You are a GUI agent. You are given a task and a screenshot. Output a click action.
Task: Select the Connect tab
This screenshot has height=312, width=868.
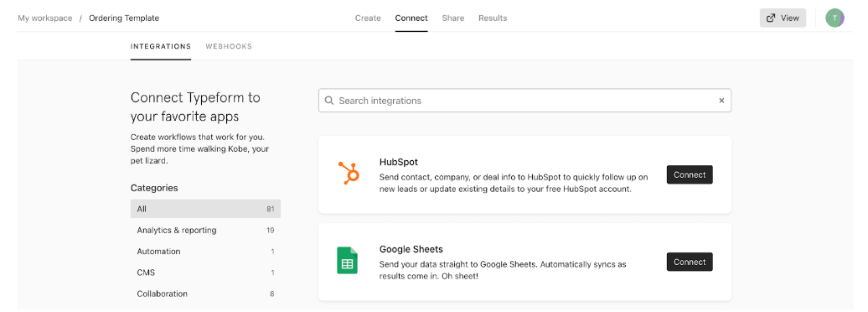tap(411, 18)
